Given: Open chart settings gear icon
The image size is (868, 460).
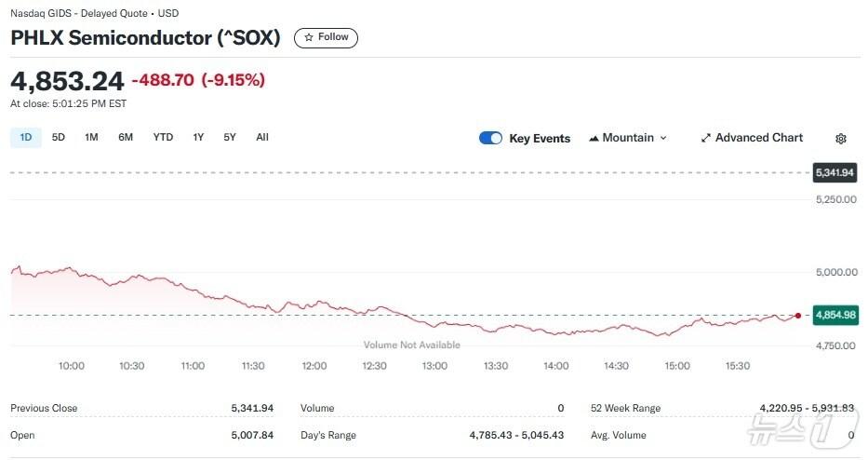Looking at the screenshot, I should tap(840, 139).
